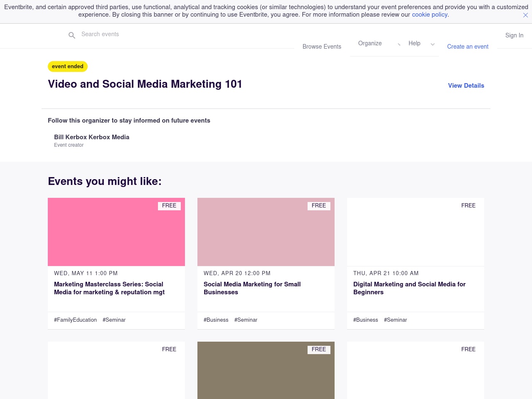Open the Organize menu

[x=370, y=43]
